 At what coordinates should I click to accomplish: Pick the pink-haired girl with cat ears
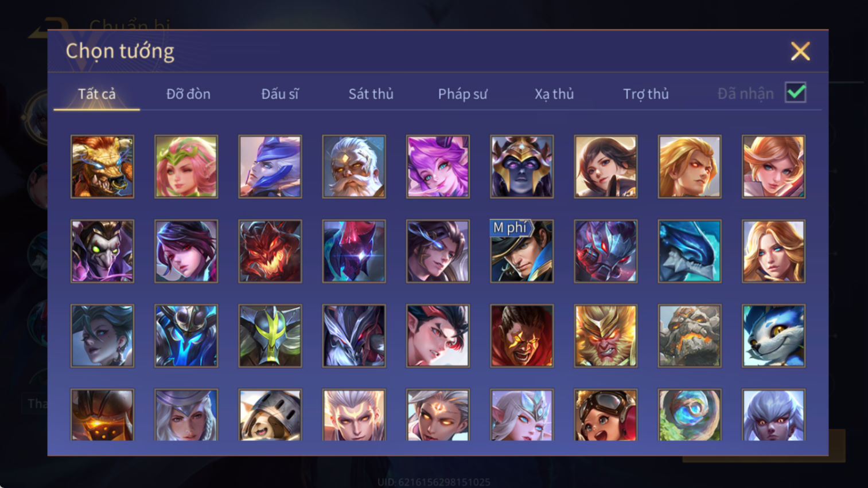coord(438,167)
